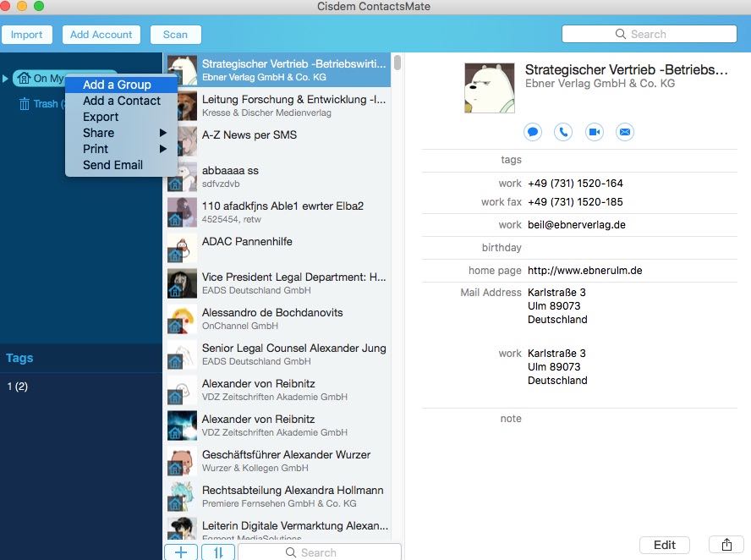This screenshot has height=560, width=751.
Task: Open the Share submenu arrow
Action: coord(163,133)
